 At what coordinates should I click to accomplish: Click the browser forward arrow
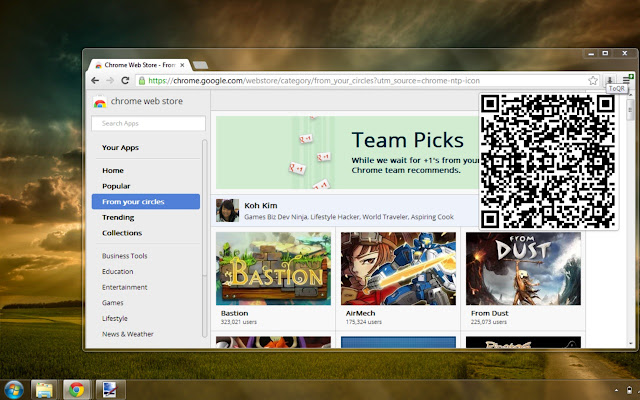coord(110,80)
